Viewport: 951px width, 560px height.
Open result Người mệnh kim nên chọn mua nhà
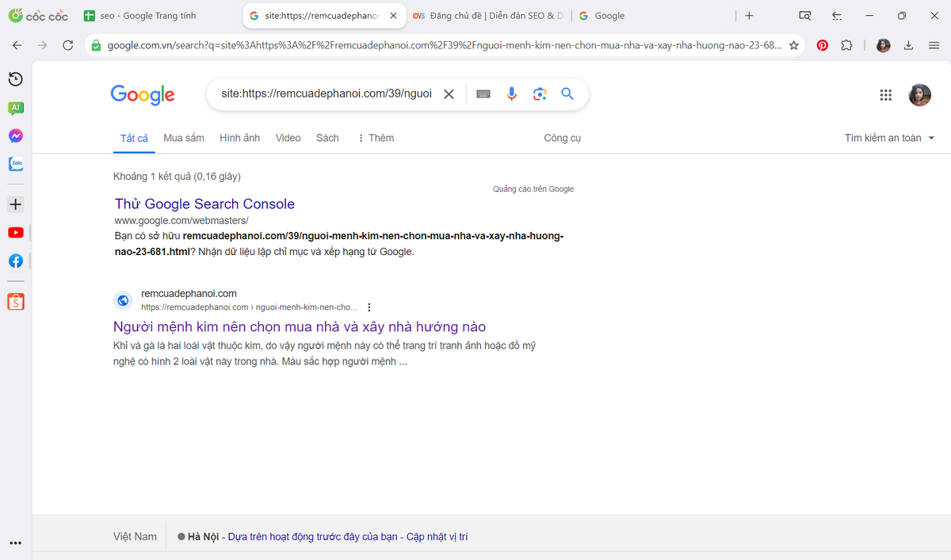coord(300,326)
